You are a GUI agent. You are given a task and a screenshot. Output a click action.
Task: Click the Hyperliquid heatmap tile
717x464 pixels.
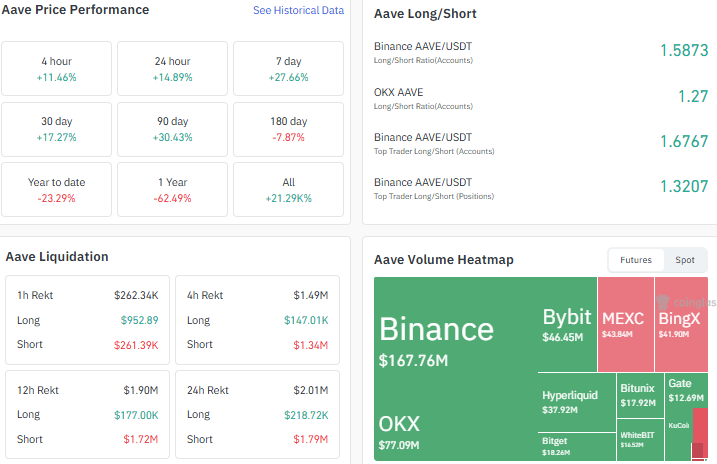[x=577, y=402]
